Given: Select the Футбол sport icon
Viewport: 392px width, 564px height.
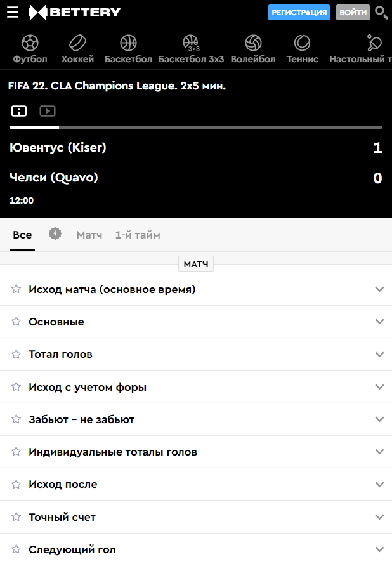Looking at the screenshot, I should (x=30, y=43).
